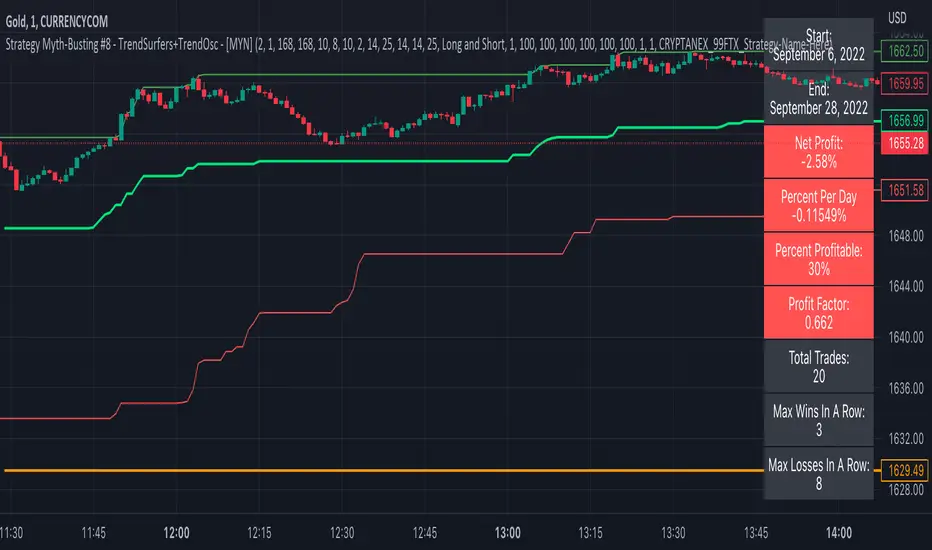Click the 14:00 time axis label

[x=839, y=533]
